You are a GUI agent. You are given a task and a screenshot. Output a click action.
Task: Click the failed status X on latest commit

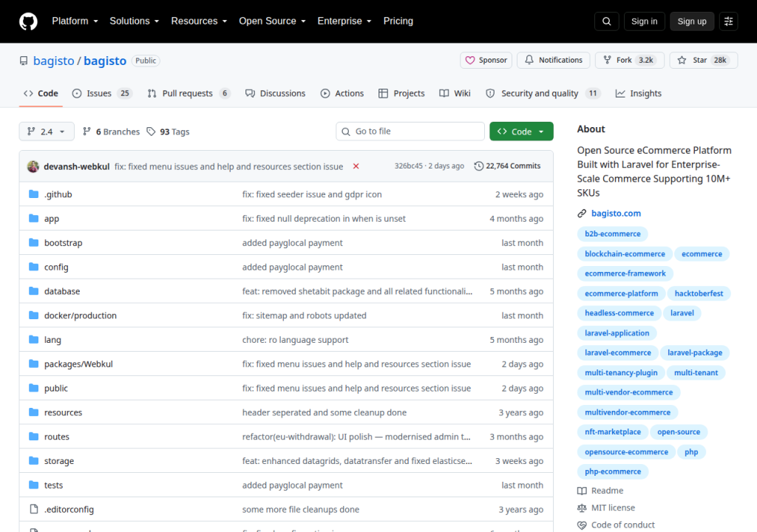pos(356,166)
